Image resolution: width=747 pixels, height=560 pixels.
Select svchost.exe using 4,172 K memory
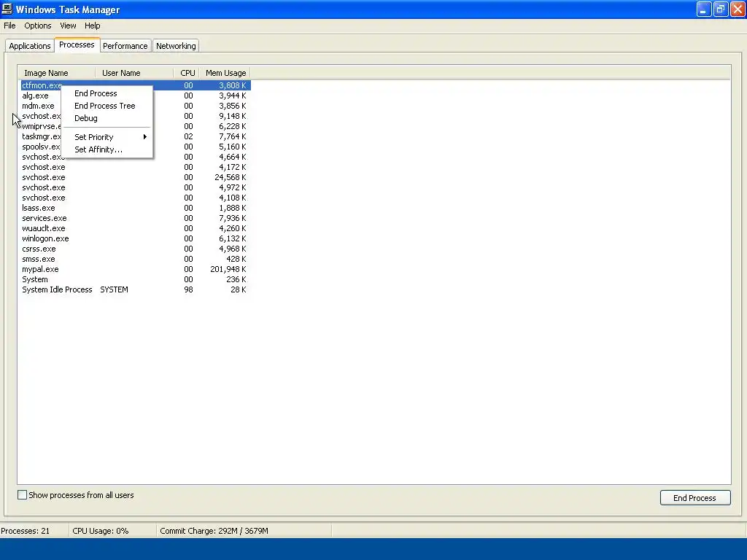click(135, 167)
